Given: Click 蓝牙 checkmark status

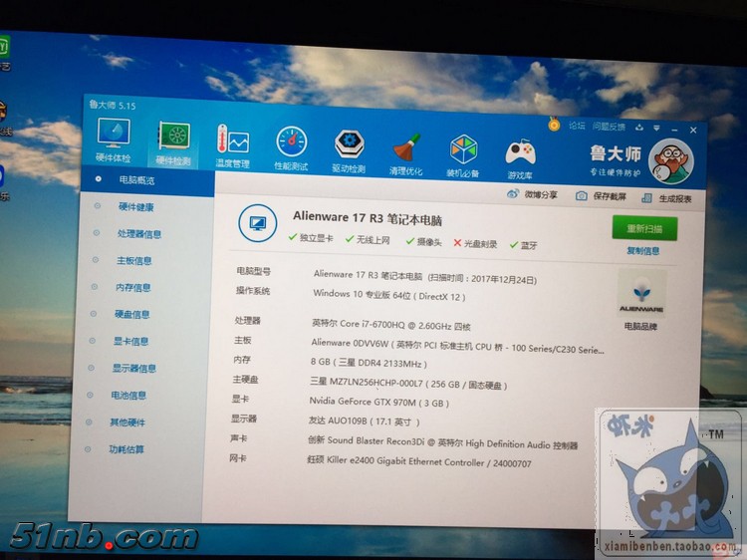Looking at the screenshot, I should pos(523,245).
